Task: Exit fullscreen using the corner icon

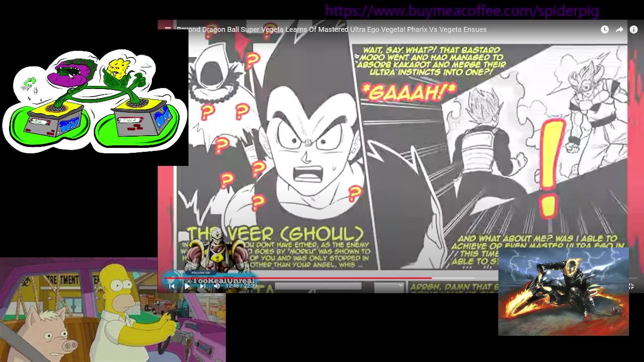Action: 631,286
